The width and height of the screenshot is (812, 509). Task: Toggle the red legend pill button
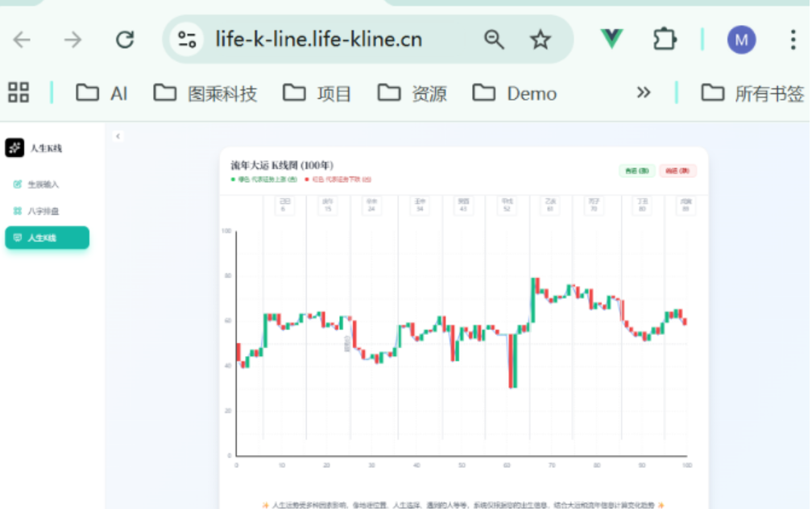tap(677, 171)
